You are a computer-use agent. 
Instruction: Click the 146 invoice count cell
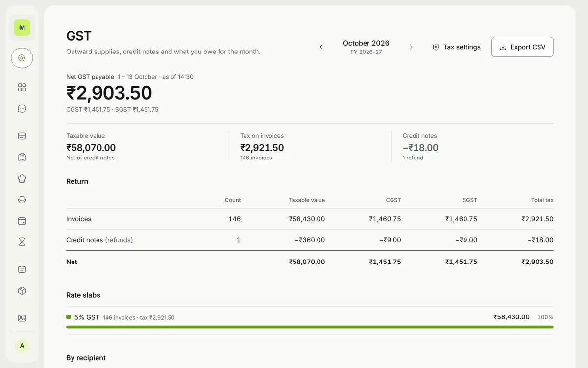235,219
